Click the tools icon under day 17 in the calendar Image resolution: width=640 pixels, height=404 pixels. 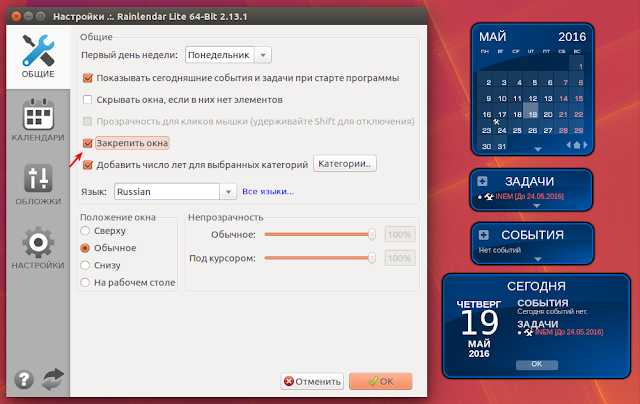(x=496, y=121)
